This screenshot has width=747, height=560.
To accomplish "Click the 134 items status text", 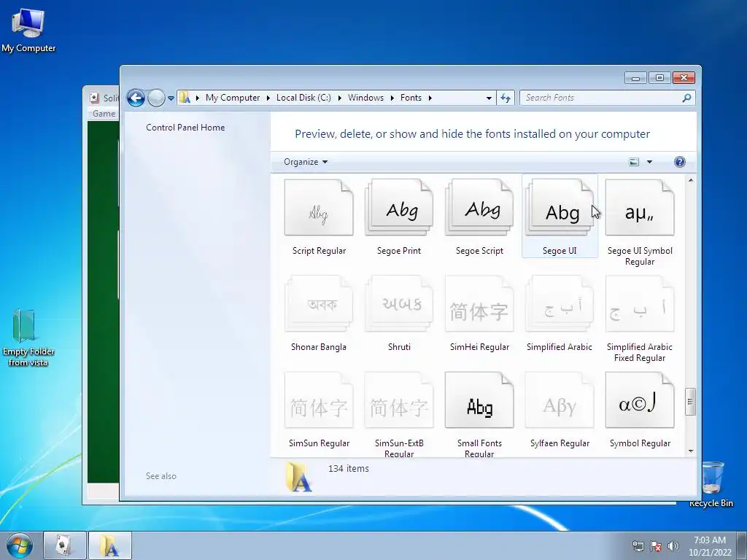I will (348, 469).
